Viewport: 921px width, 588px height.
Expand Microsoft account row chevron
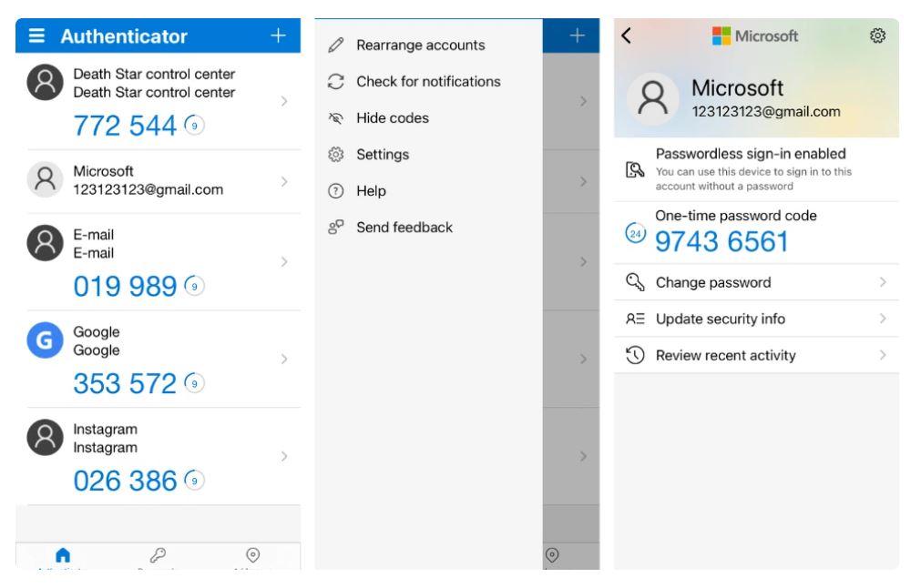tap(284, 182)
